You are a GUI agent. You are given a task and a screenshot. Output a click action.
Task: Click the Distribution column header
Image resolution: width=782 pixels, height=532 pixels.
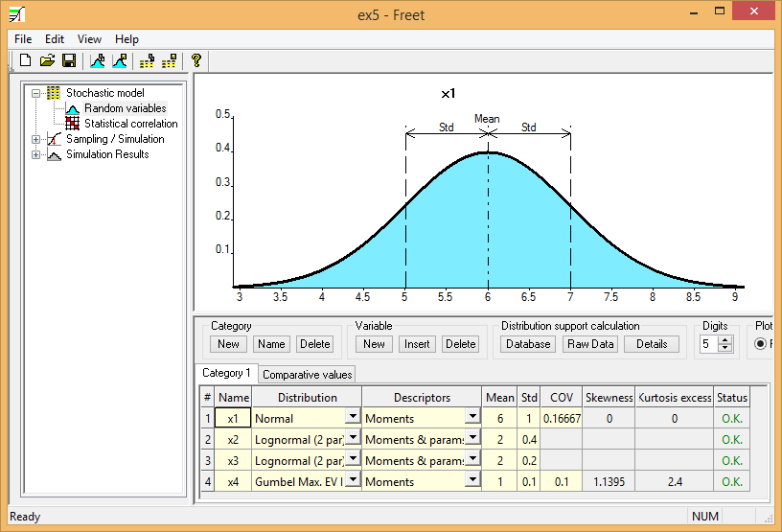tap(307, 397)
